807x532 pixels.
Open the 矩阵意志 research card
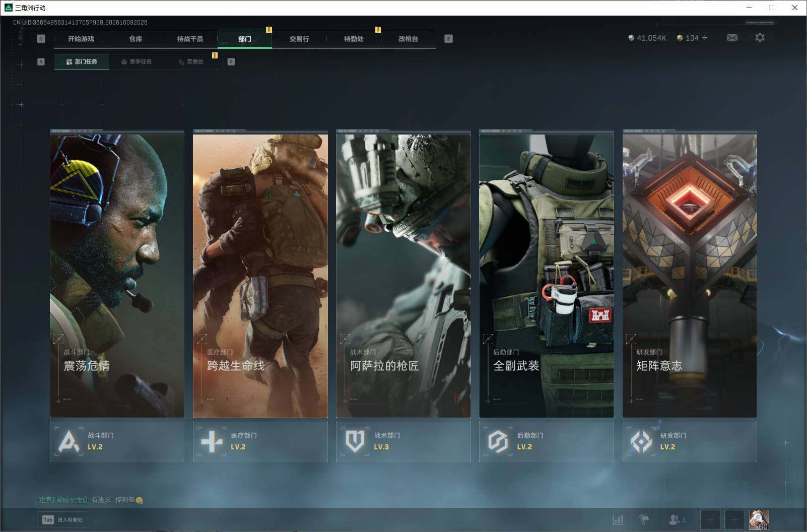coord(690,274)
